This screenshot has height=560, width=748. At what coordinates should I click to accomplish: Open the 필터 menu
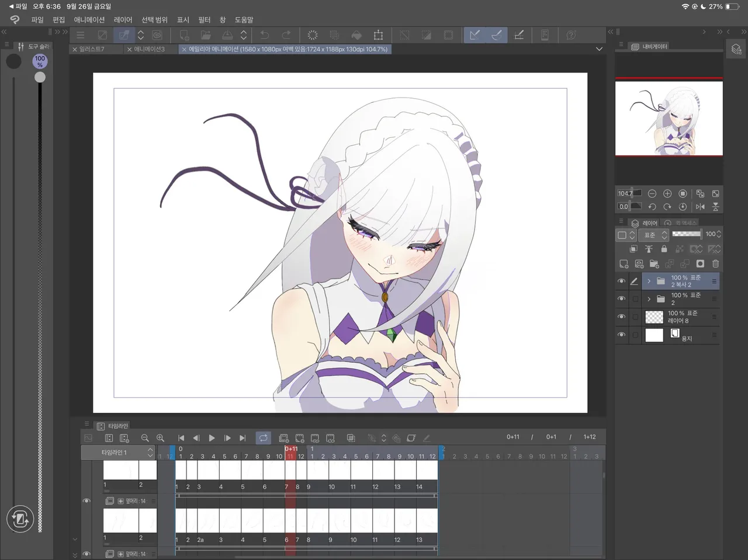pyautogui.click(x=204, y=20)
